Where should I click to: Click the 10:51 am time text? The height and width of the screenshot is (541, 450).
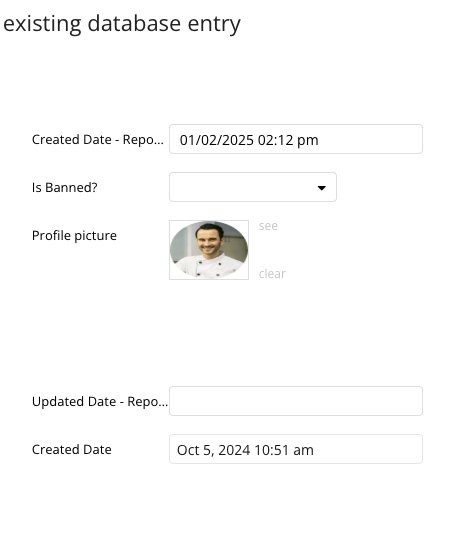point(284,450)
